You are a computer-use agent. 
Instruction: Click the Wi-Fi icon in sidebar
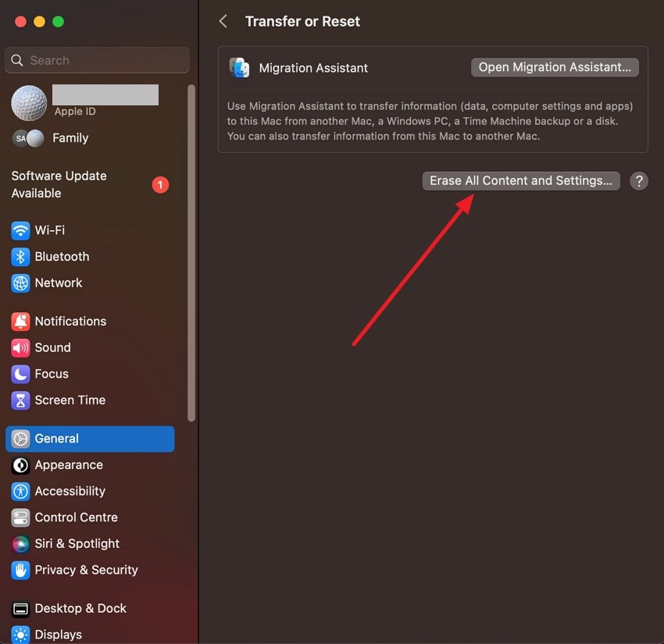[x=20, y=230]
